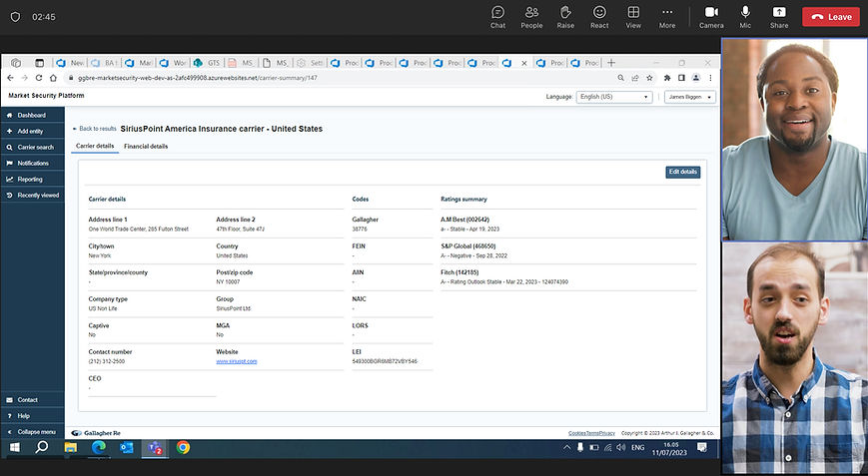Open the James Biggen user dropdown

[690, 97]
